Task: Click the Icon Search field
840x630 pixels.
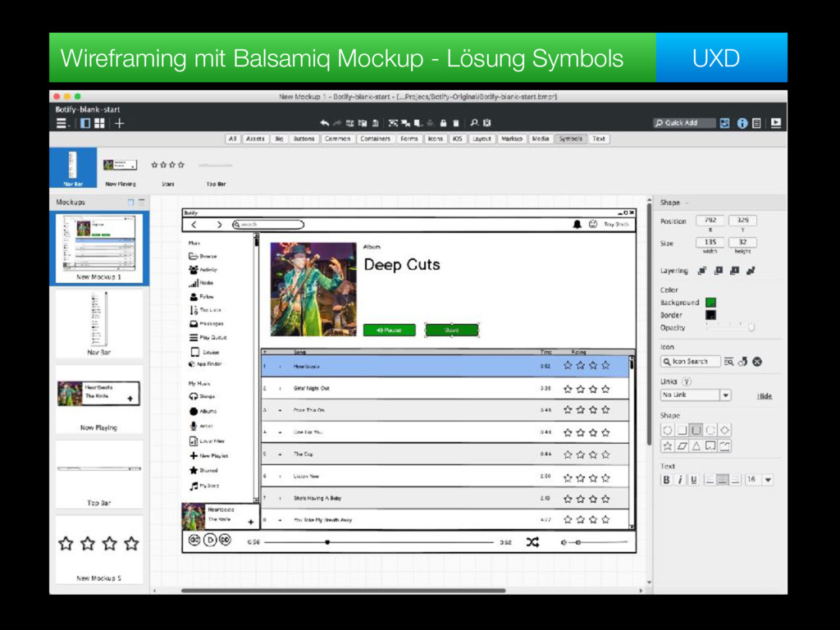Action: click(x=690, y=362)
